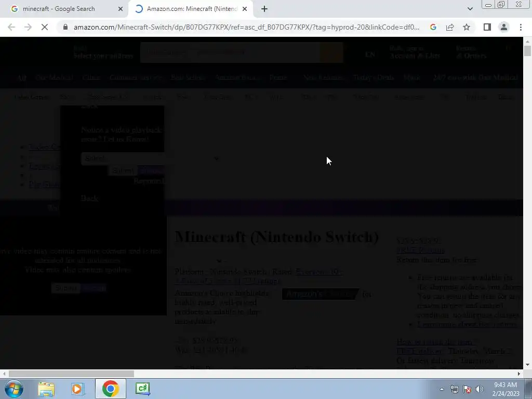Go back with the browser back arrow
The image size is (532, 399).
tap(11, 27)
